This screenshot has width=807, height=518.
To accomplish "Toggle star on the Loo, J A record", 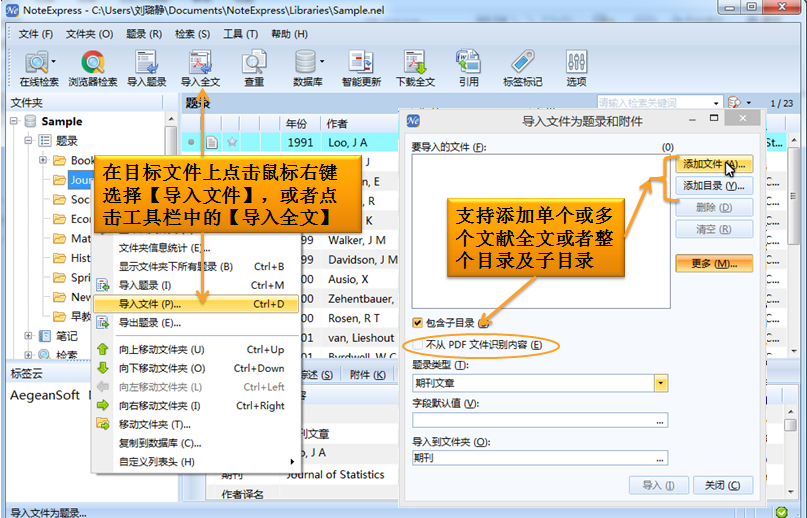I will pos(232,142).
